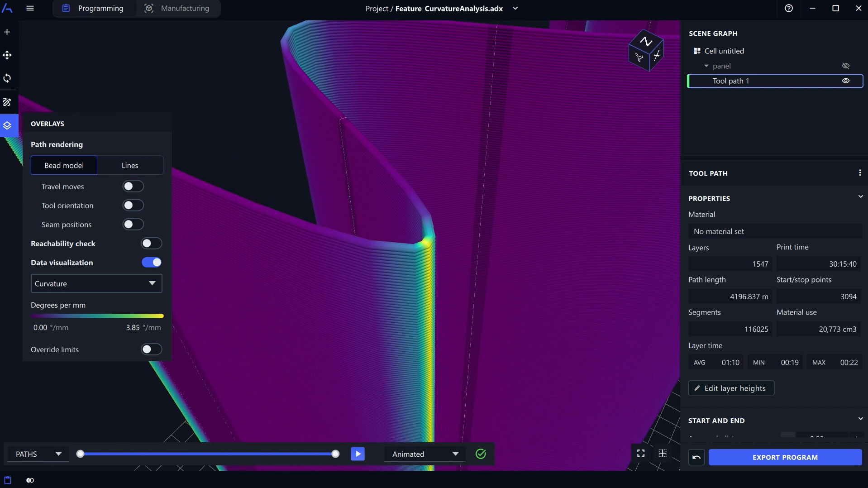Open the Overlays layers icon

[x=7, y=125]
